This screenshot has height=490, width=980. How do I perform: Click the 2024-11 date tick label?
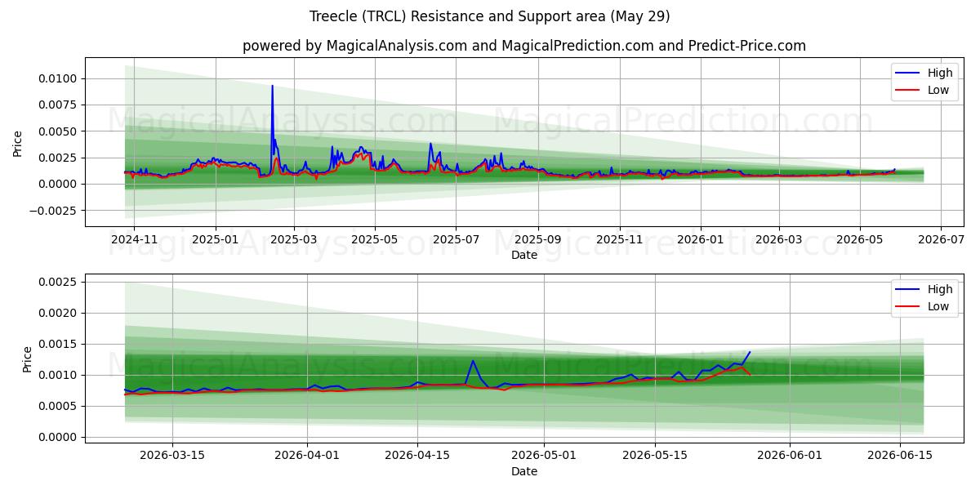[134, 238]
